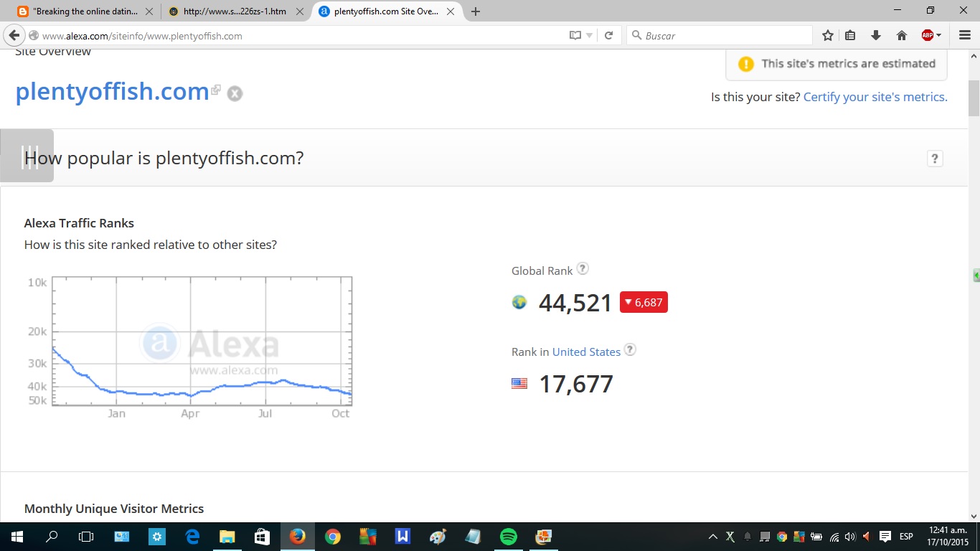The width and height of the screenshot is (980, 551).
Task: Switch the ESP input language indicator
Action: [906, 537]
